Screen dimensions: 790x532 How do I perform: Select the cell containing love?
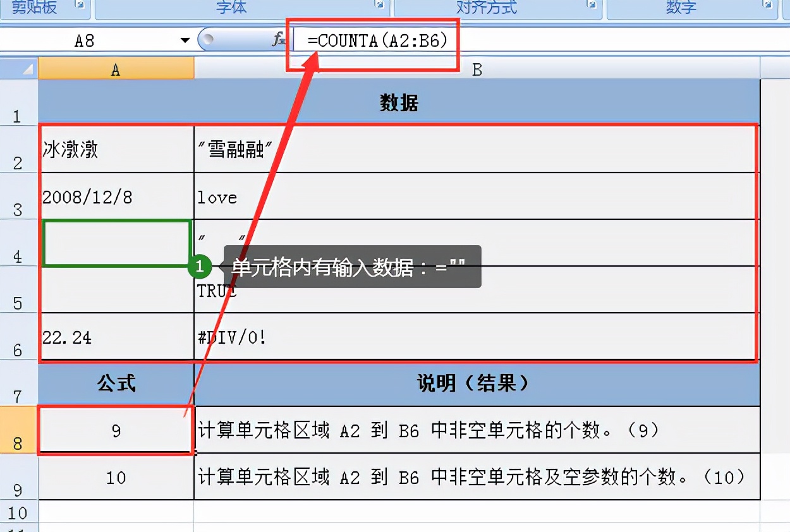click(477, 196)
